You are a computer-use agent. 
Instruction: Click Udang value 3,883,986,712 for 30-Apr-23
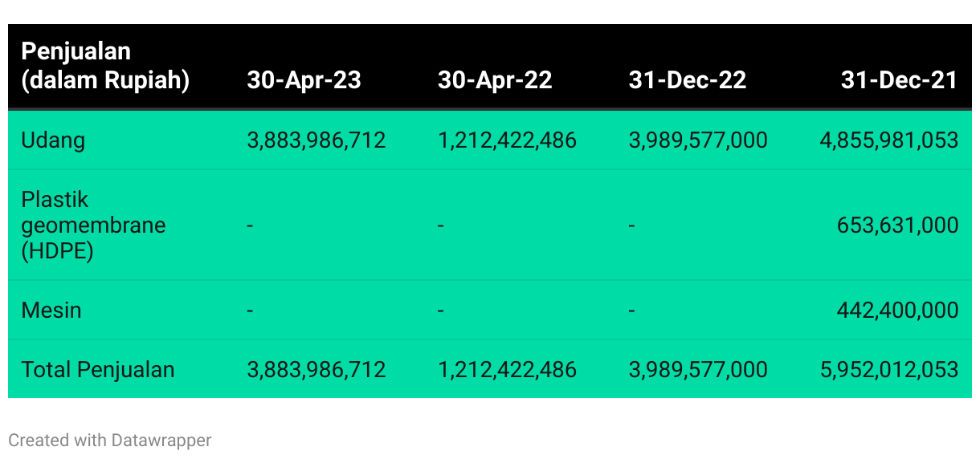pos(316,140)
